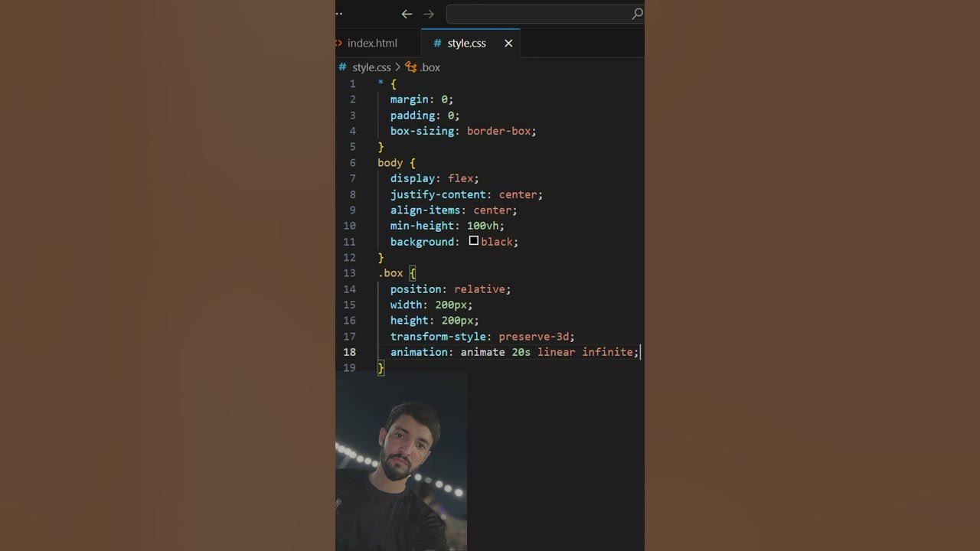Click the HTML file icon on index.html tab
Viewport: 980px width, 551px height.
point(338,43)
